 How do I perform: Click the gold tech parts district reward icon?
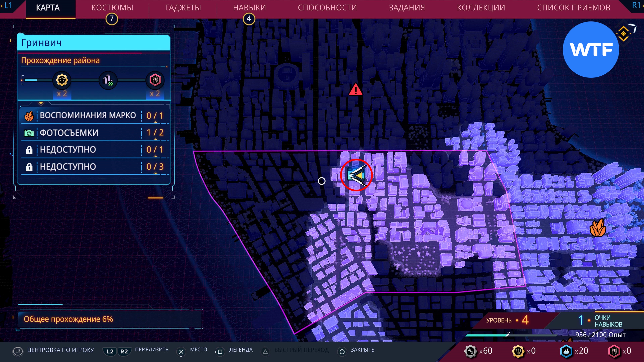(62, 80)
